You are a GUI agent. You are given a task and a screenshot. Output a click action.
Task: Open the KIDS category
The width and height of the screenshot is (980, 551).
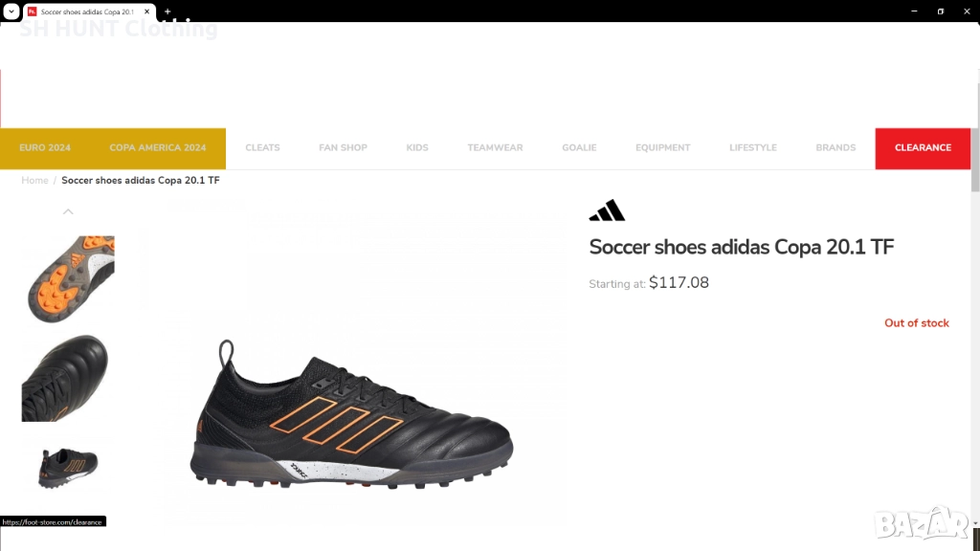click(x=417, y=148)
